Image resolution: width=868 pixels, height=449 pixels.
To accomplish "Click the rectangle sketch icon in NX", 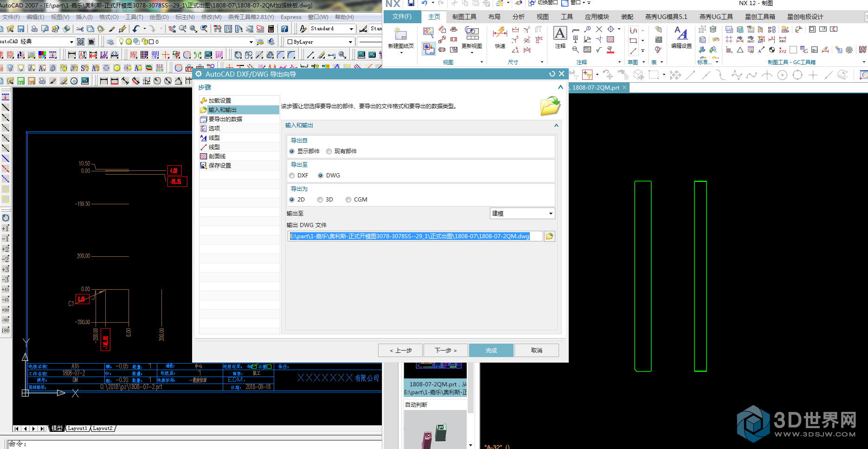I will (633, 40).
